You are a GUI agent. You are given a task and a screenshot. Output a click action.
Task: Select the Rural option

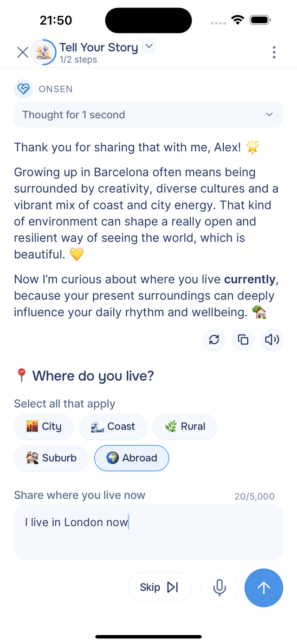coord(185,426)
